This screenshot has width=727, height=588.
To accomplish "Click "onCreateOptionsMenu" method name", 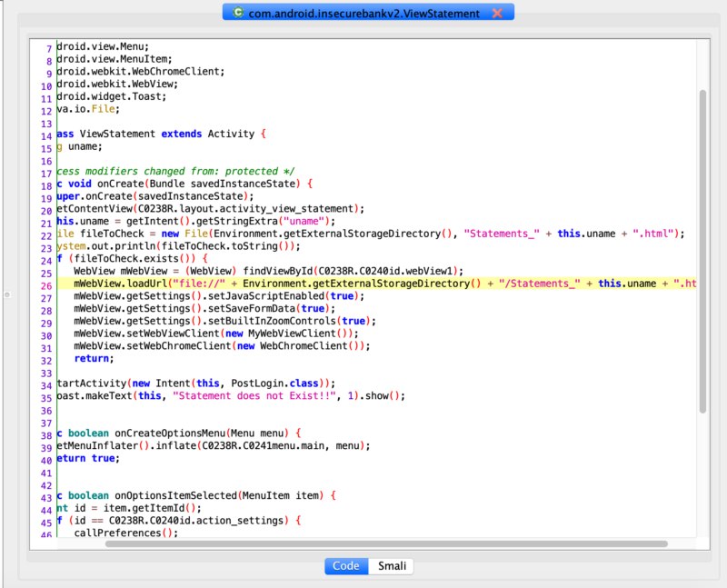I will pyautogui.click(x=170, y=434).
